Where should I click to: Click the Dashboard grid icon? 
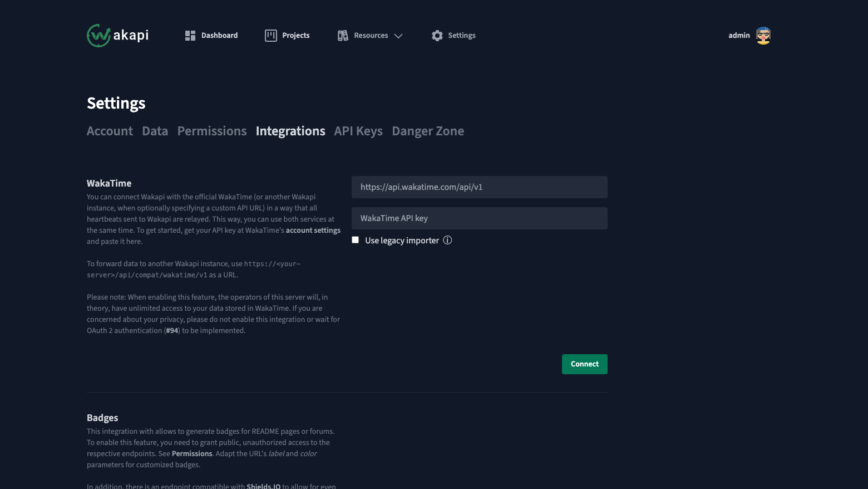(x=190, y=36)
